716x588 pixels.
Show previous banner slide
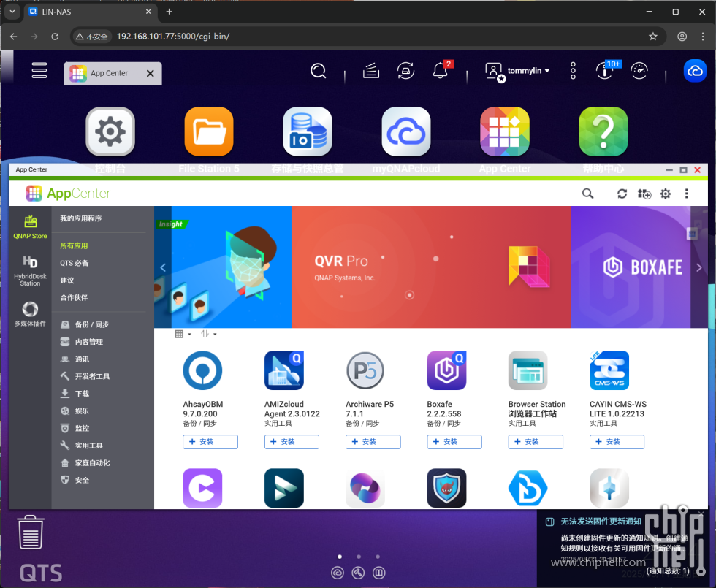click(162, 267)
